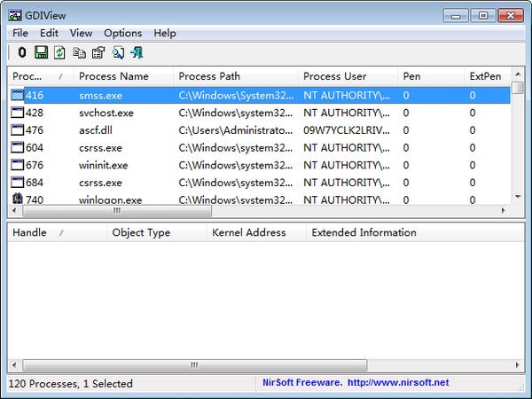Select the winlogon.exe process row icon
Screen dimensions: 532x399
click(18, 199)
